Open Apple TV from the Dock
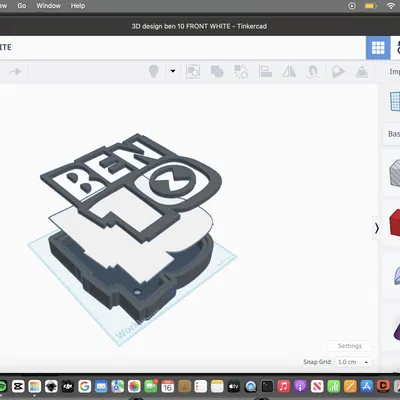 (x=234, y=387)
